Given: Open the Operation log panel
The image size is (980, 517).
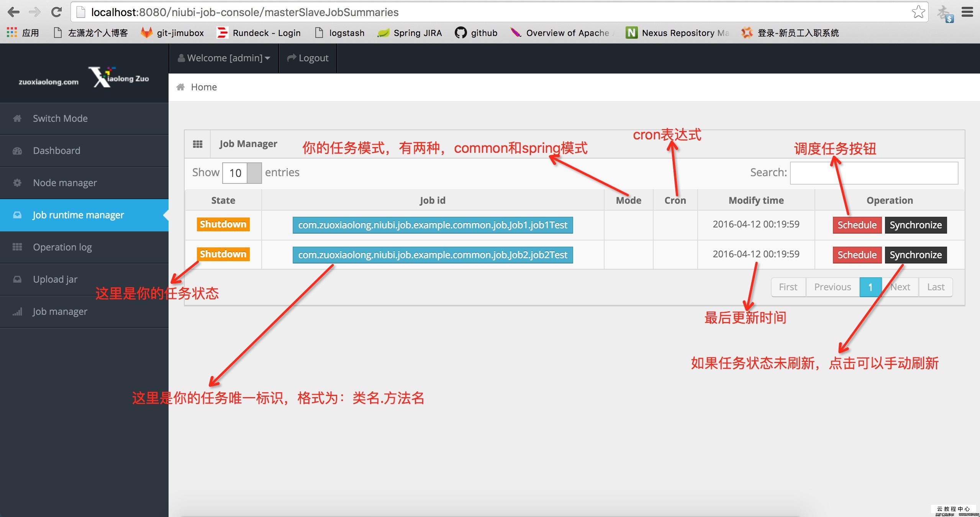Looking at the screenshot, I should click(x=62, y=247).
